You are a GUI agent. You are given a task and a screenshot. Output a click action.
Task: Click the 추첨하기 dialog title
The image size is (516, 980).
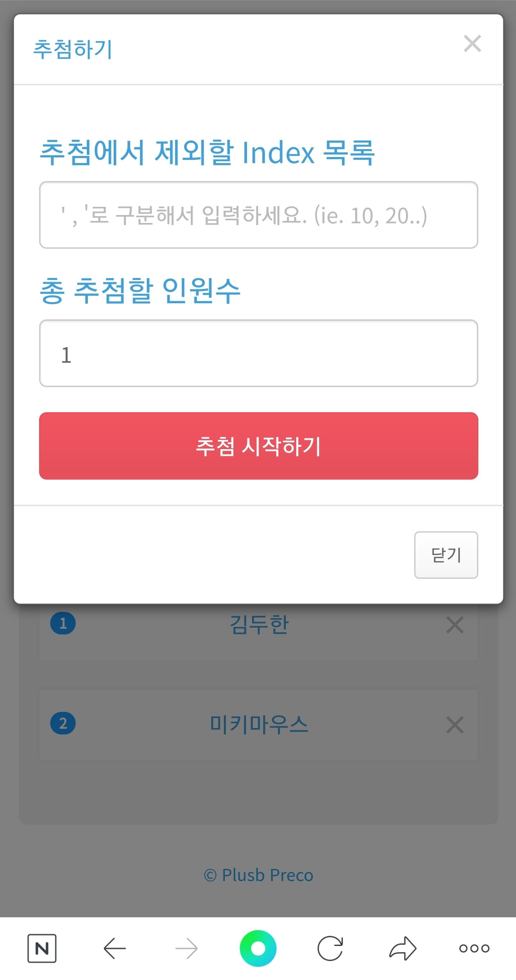(72, 49)
